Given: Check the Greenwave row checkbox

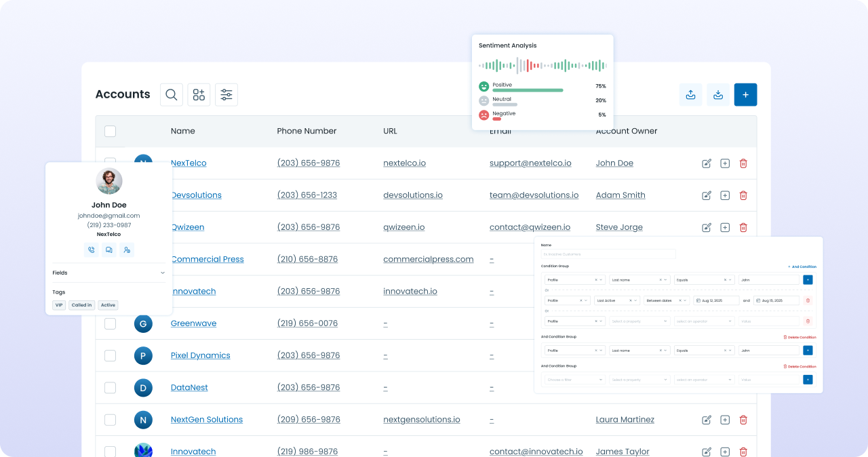Looking at the screenshot, I should click(111, 323).
